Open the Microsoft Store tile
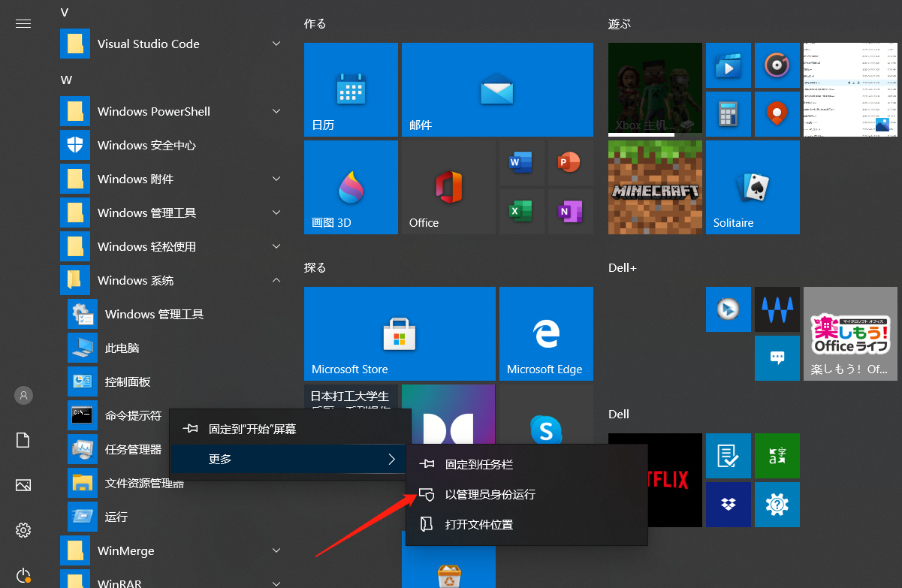Viewport: 902px width, 588px height. 400,333
